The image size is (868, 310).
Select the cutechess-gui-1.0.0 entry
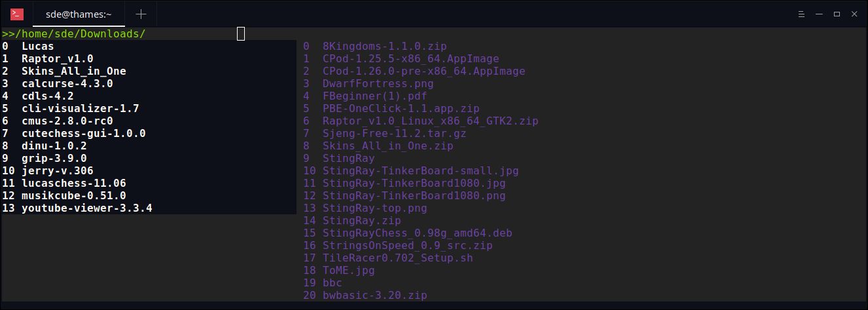coord(84,134)
